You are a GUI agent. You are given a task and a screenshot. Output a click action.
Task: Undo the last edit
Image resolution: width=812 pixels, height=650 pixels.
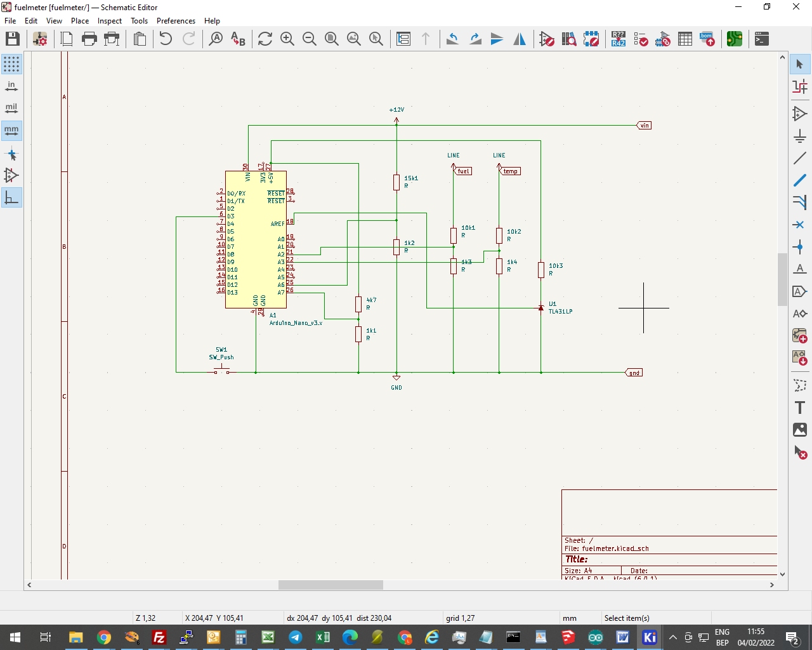(166, 39)
